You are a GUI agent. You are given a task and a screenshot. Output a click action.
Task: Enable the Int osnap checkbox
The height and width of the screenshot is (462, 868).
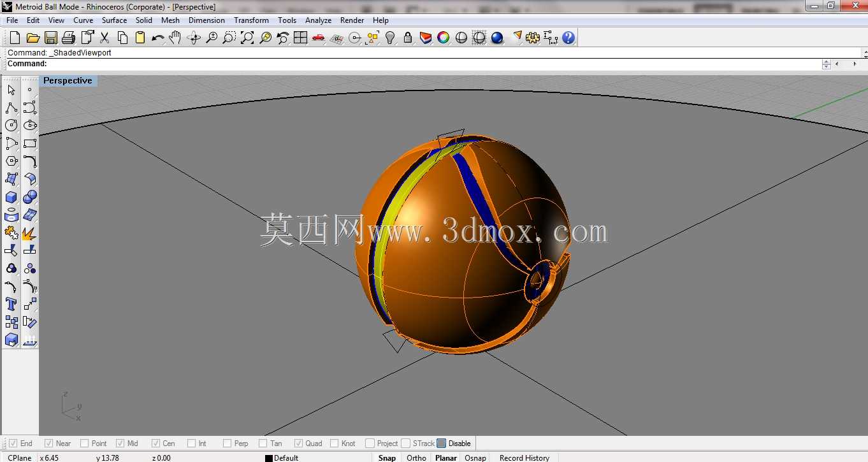192,444
